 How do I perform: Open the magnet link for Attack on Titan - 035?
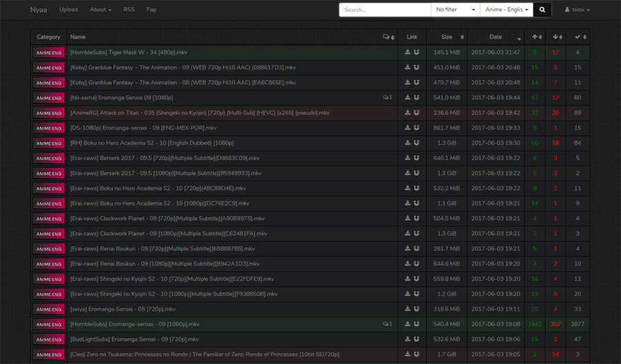(417, 113)
